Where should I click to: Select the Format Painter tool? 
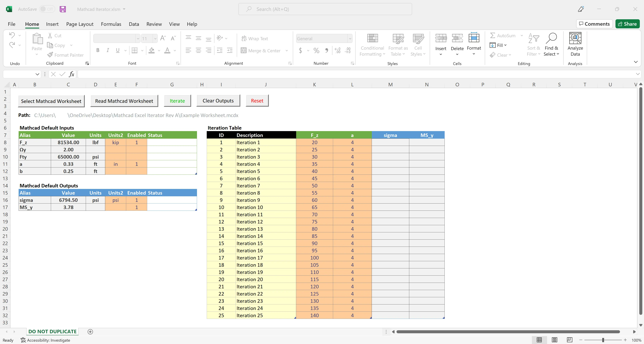pos(65,55)
